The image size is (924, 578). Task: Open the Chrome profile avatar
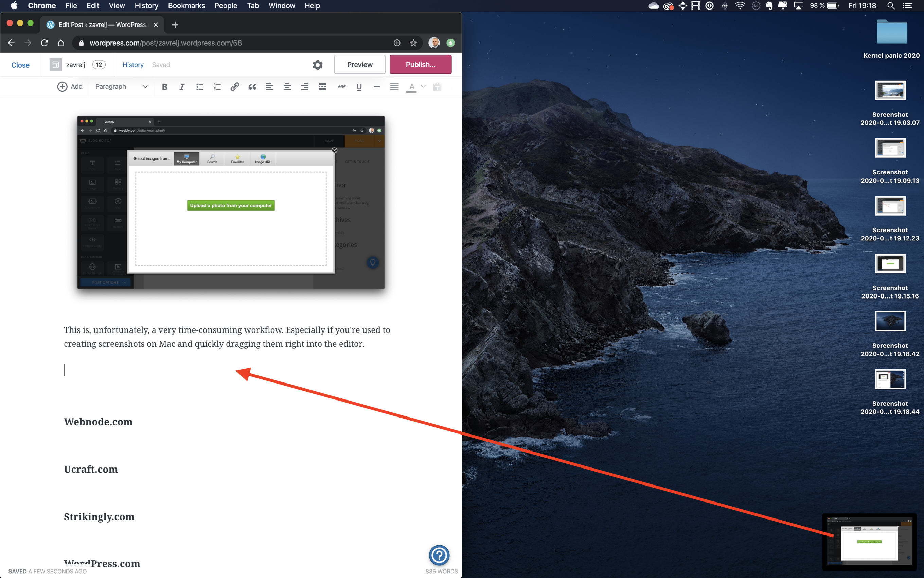click(x=434, y=43)
